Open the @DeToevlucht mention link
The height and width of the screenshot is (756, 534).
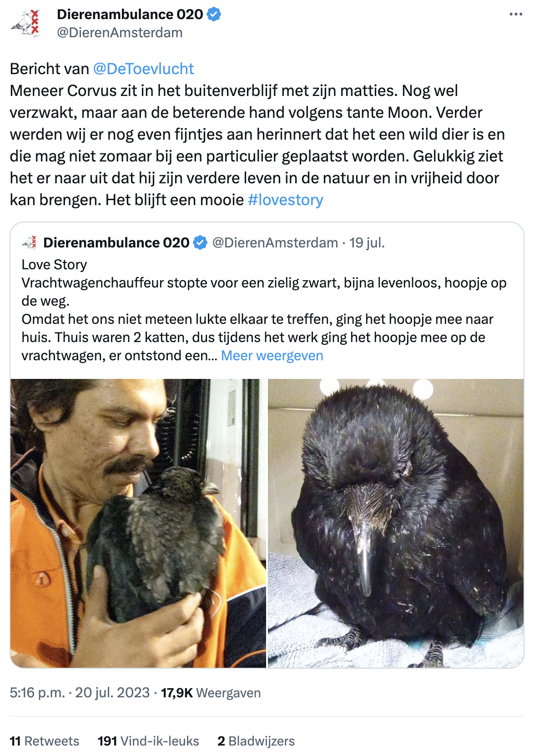tap(143, 69)
